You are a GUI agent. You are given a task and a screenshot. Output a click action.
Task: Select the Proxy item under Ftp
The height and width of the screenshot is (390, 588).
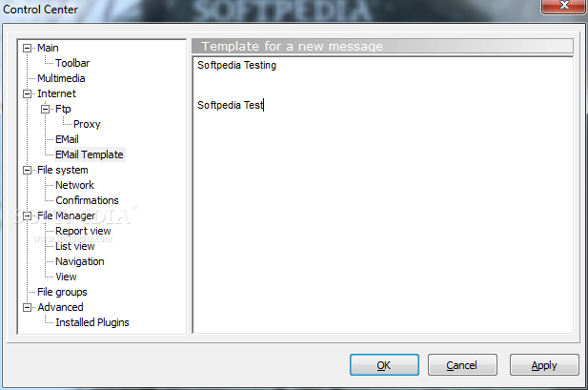pyautogui.click(x=87, y=124)
